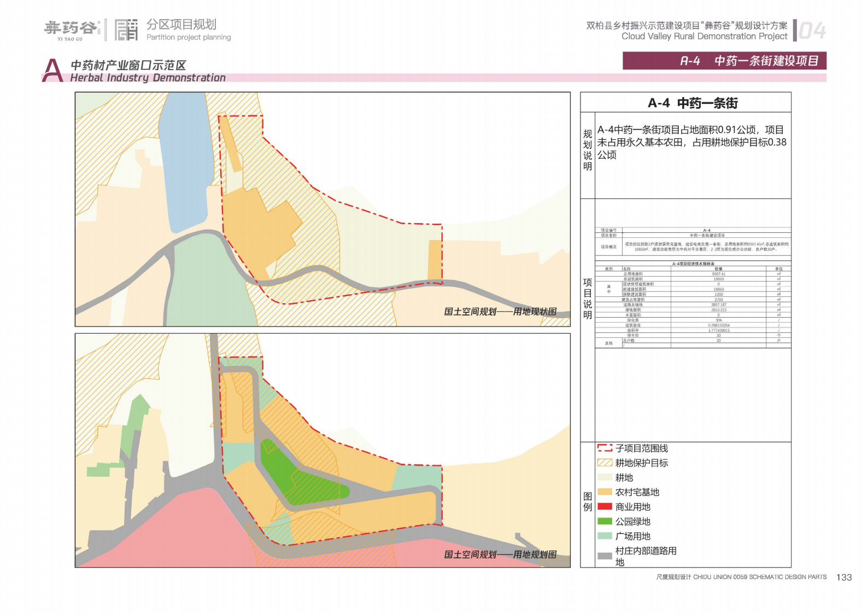This screenshot has width=868, height=614.
Task: Click the A-4 中药一条街建设项目 maroon banner
Action: pyautogui.click(x=724, y=61)
